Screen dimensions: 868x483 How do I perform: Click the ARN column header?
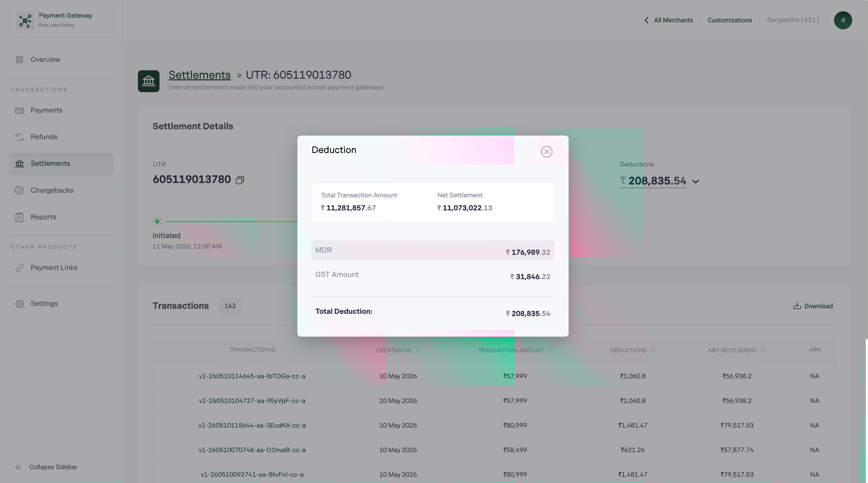pyautogui.click(x=815, y=350)
